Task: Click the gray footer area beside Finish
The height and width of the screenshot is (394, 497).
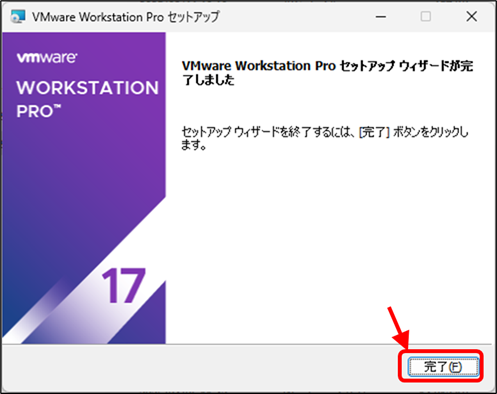Action: click(200, 368)
